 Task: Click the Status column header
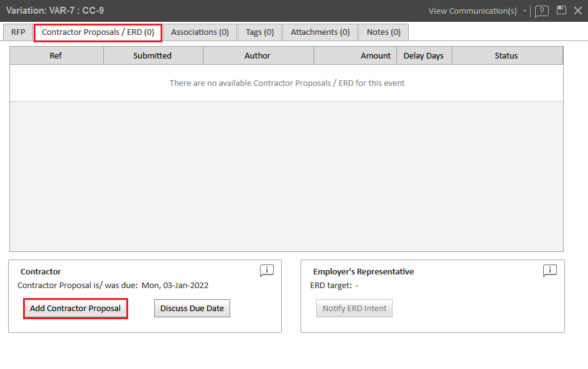pyautogui.click(x=506, y=56)
